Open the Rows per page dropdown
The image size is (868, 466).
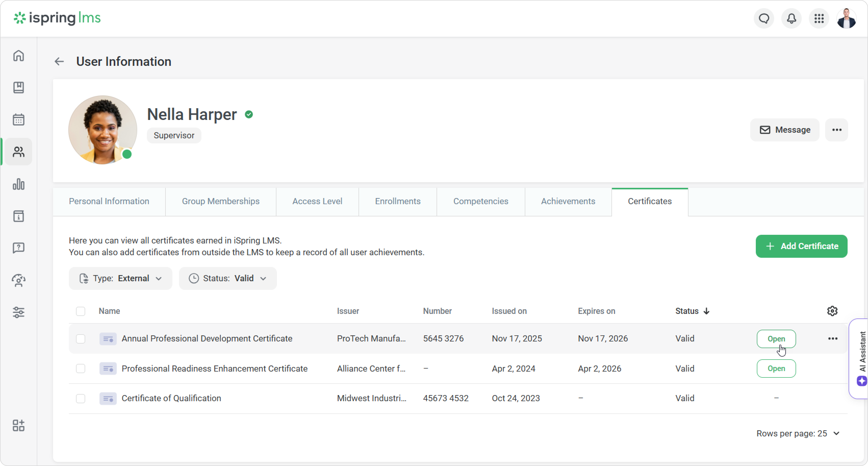click(x=798, y=434)
